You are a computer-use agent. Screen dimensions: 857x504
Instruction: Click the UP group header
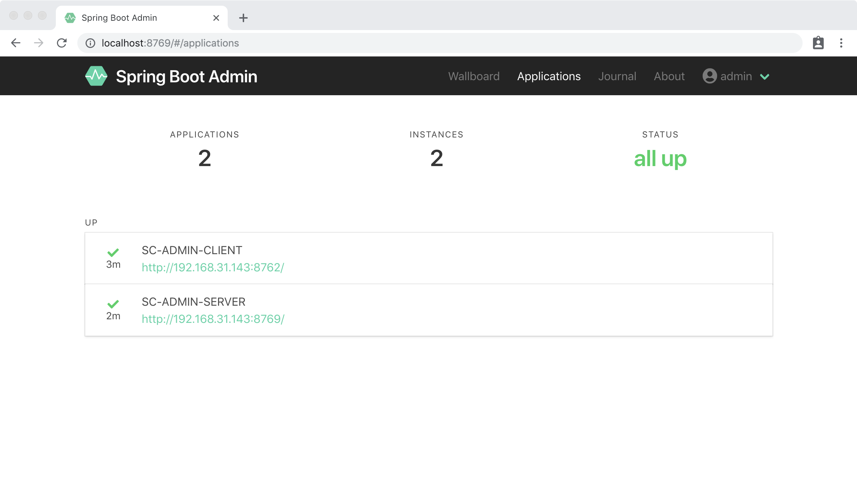(91, 223)
